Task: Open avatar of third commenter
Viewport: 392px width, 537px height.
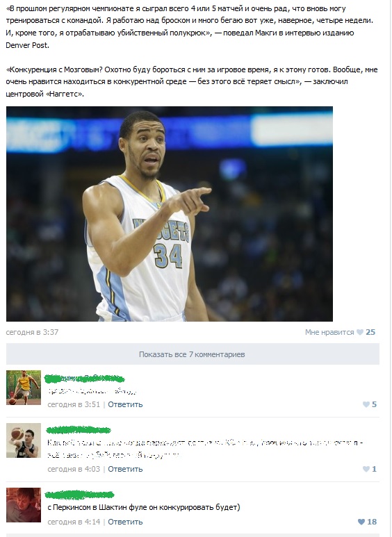Action: (x=24, y=505)
